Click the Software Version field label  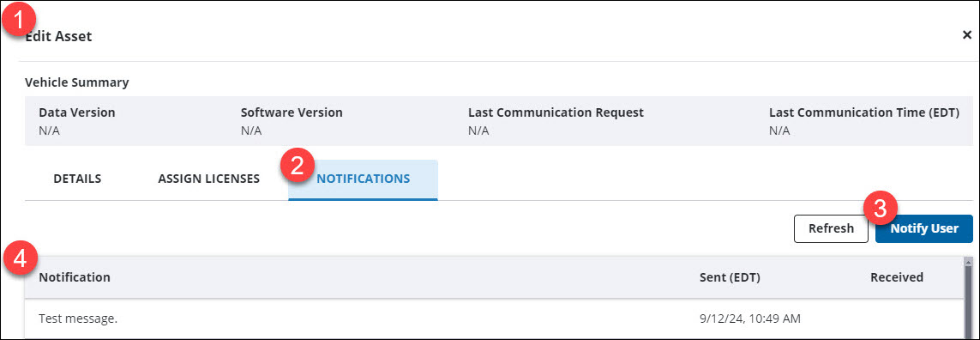point(292,112)
